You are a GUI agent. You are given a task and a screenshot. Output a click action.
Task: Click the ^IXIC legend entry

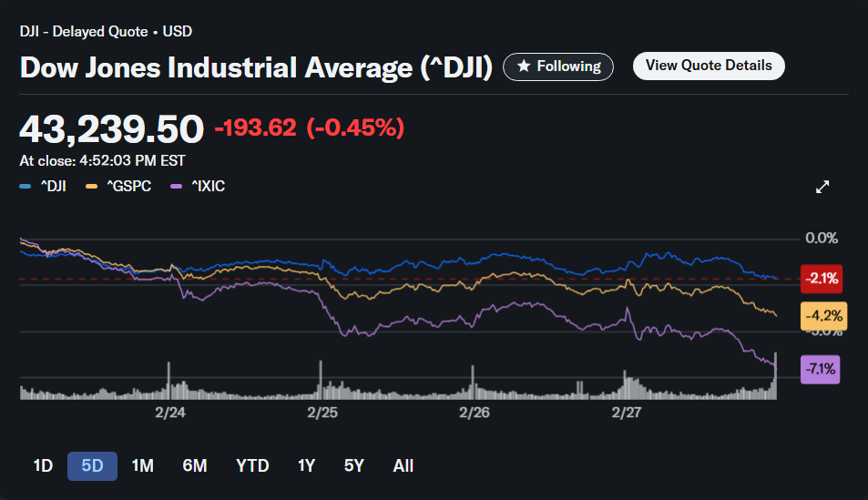[x=199, y=187]
